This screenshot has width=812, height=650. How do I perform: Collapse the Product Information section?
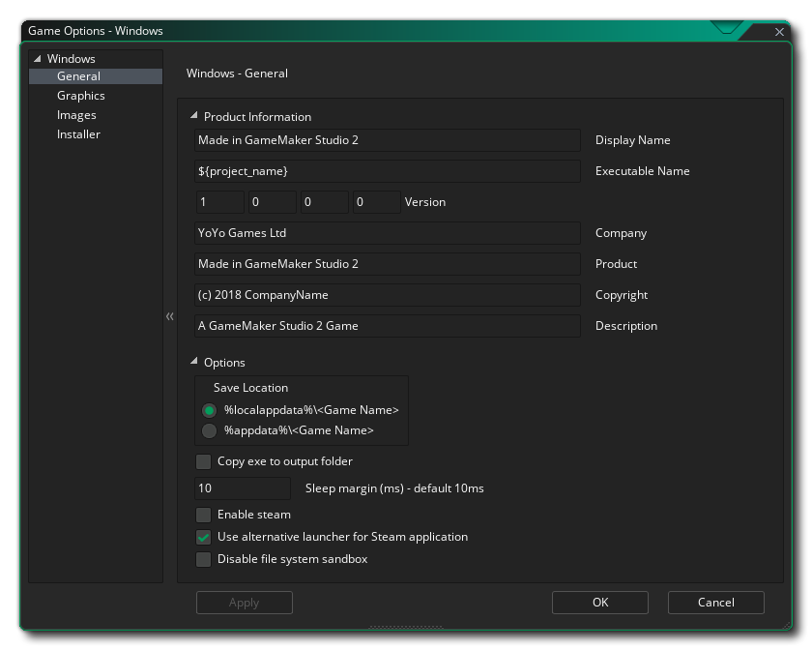193,116
